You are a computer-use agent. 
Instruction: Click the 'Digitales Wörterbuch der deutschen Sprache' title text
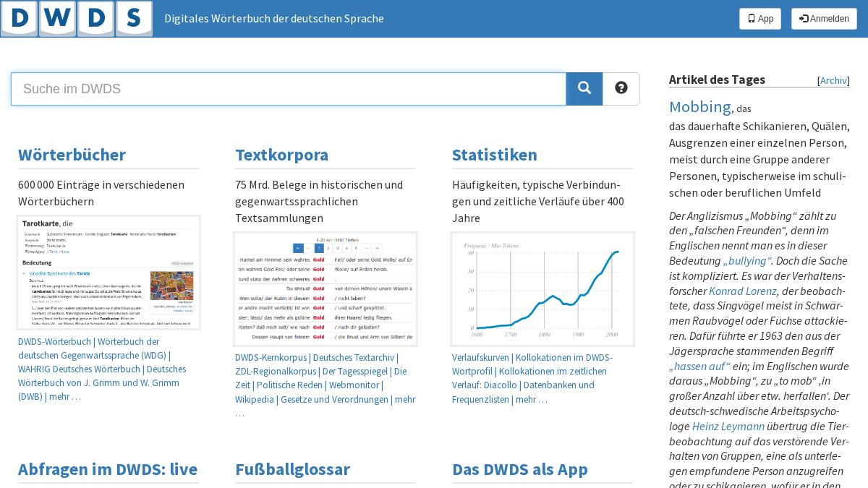coord(274,18)
